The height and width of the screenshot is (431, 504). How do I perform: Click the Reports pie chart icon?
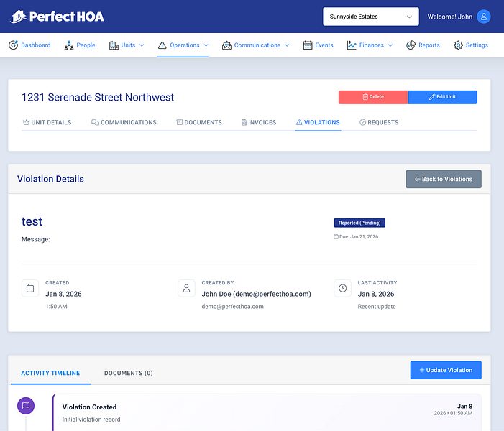point(411,45)
